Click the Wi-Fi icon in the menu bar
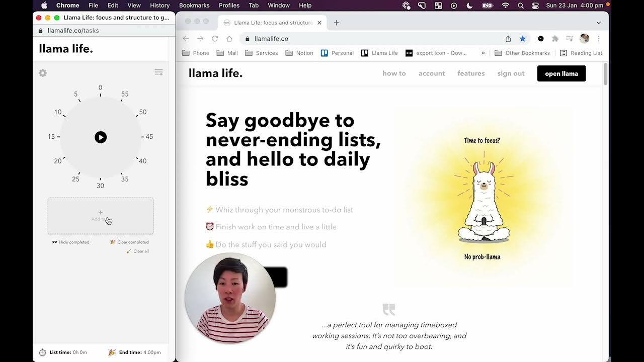Viewport: 644px width, 362px height. coord(506,5)
